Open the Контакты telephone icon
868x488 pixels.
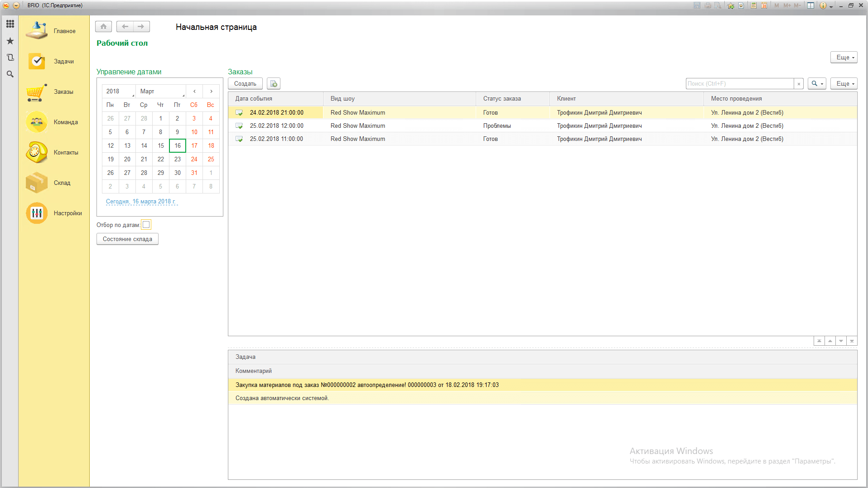point(37,152)
